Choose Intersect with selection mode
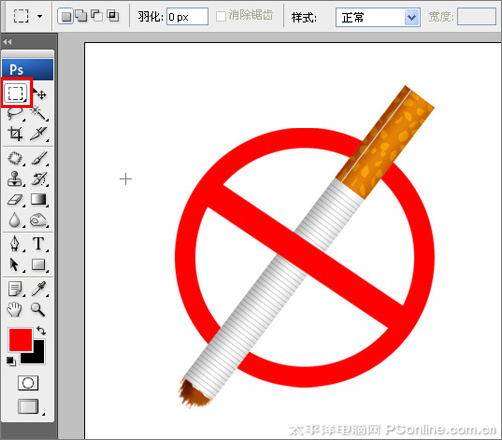This screenshot has width=502, height=440. pos(113,16)
